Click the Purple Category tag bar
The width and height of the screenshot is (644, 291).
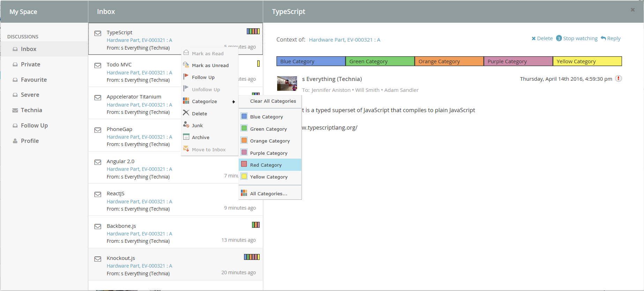pos(518,61)
